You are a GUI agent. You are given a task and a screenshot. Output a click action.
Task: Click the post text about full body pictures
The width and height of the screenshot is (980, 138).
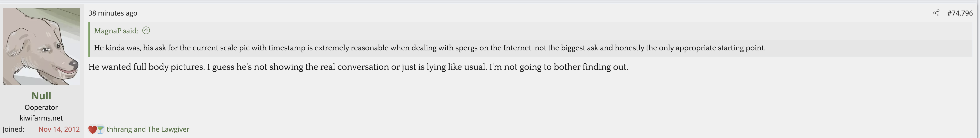tap(358, 67)
